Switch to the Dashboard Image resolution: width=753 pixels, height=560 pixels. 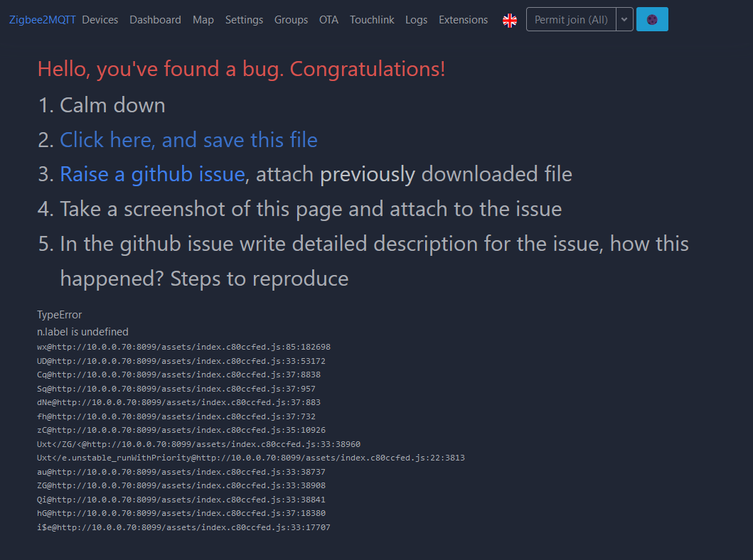155,20
